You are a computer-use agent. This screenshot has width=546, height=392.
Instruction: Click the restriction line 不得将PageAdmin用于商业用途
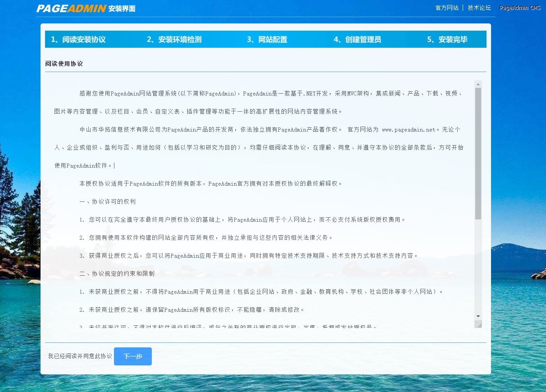262,292
